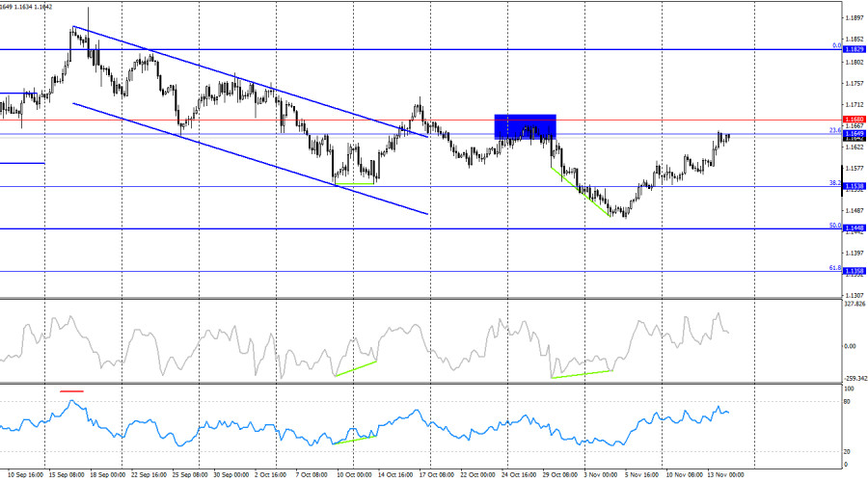Click the 14 Oct 16:00 date label

[x=395, y=475]
